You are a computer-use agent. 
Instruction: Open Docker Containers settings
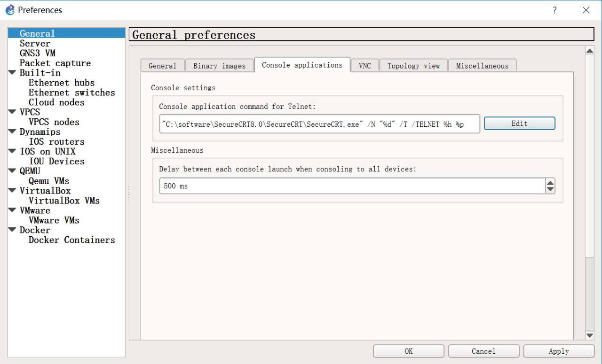tap(71, 240)
